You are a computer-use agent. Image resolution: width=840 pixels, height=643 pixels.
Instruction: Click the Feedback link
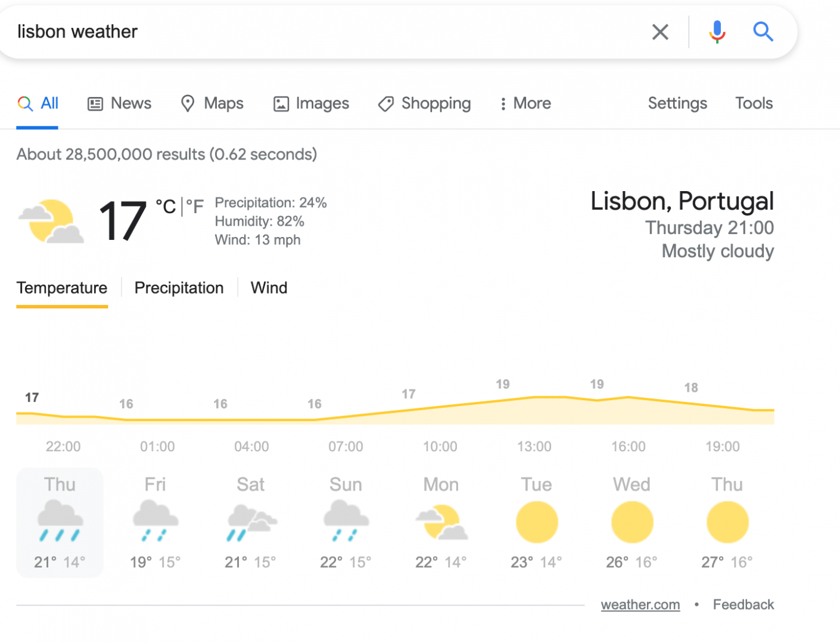(743, 605)
